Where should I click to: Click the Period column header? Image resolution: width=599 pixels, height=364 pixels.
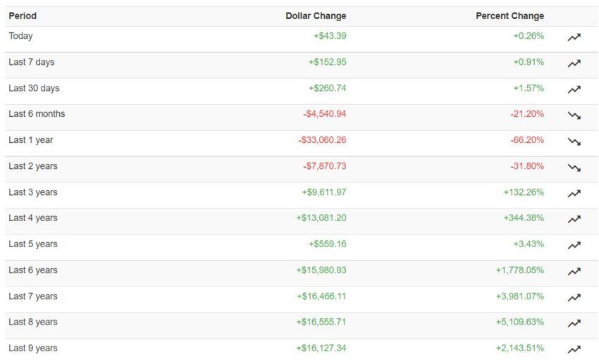(x=23, y=16)
